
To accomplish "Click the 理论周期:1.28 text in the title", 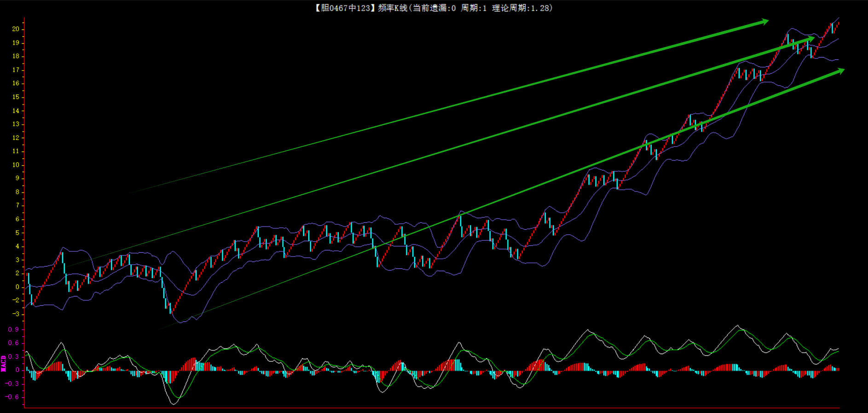I will coord(521,8).
